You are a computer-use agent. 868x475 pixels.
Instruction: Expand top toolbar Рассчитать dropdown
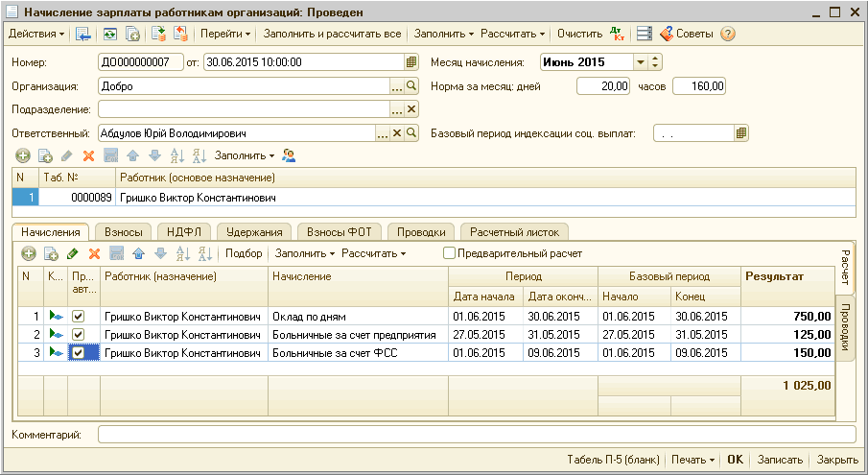point(512,34)
